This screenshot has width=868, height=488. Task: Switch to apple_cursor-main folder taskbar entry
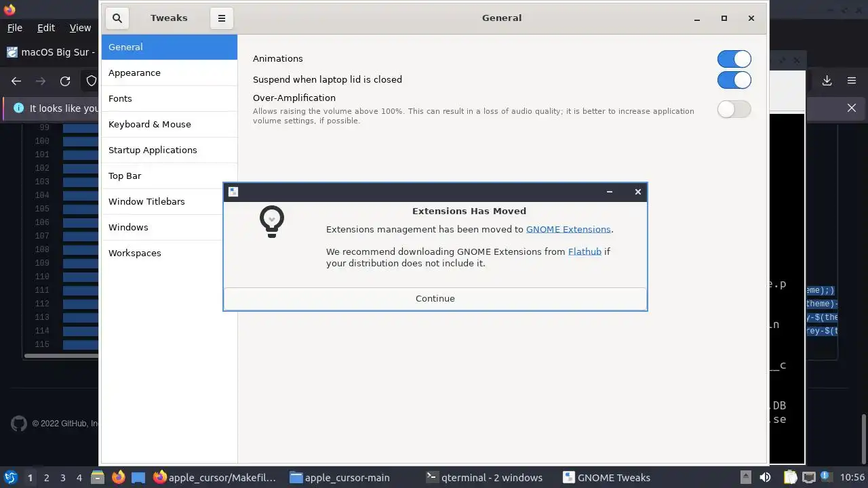coord(339,477)
